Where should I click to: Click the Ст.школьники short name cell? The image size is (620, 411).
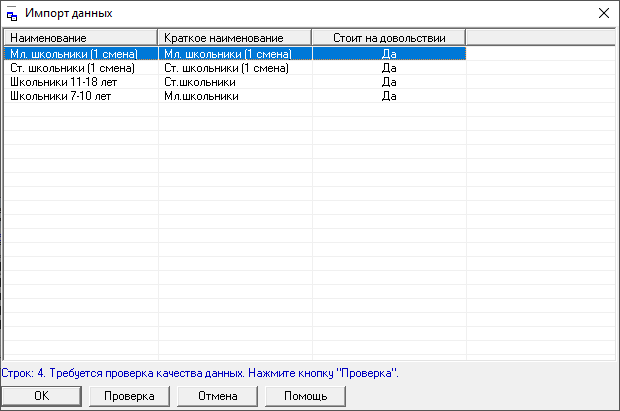(200, 82)
